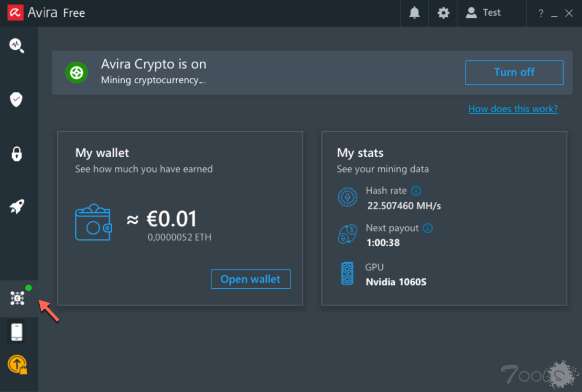Click the Nvidia GPU card icon
582x392 pixels.
(x=347, y=274)
